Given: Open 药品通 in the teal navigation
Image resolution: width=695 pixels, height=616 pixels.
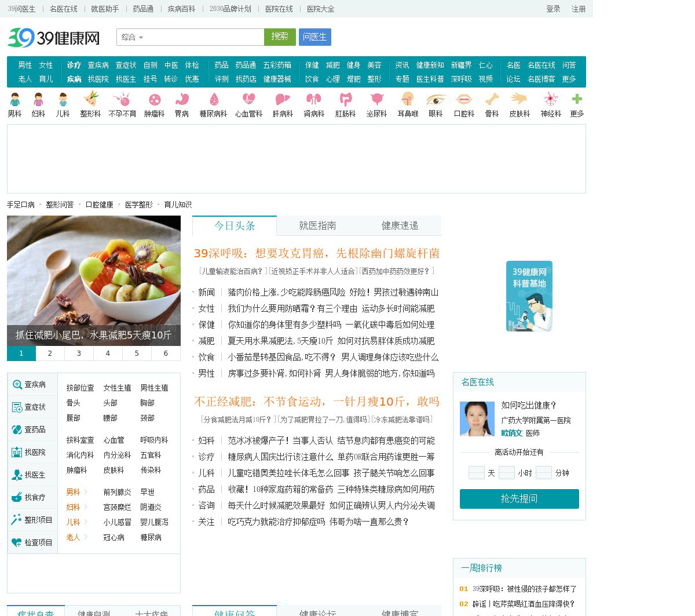Looking at the screenshot, I should pos(246,65).
